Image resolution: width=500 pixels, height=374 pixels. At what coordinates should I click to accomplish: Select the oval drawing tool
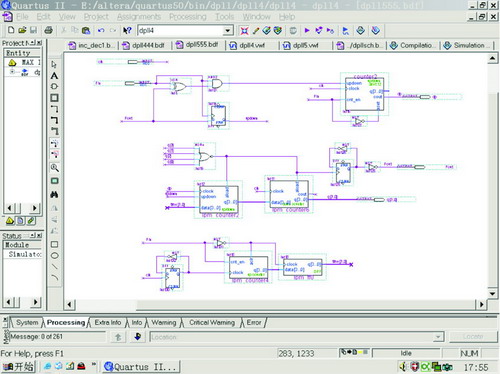click(x=55, y=256)
